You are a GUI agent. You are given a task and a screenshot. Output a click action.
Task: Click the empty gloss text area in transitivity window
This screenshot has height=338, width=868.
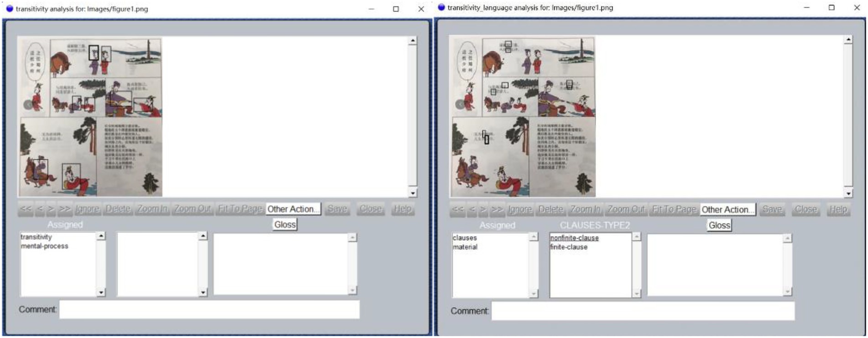point(281,264)
